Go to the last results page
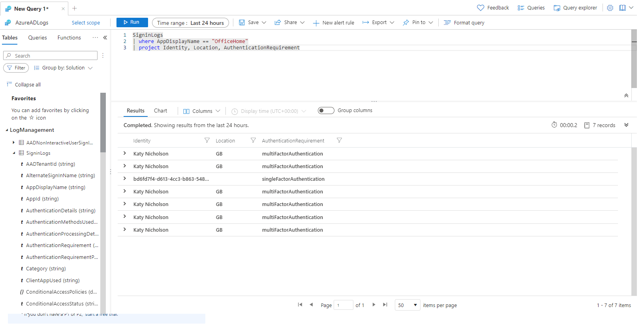This screenshot has height=326, width=644. click(x=385, y=305)
